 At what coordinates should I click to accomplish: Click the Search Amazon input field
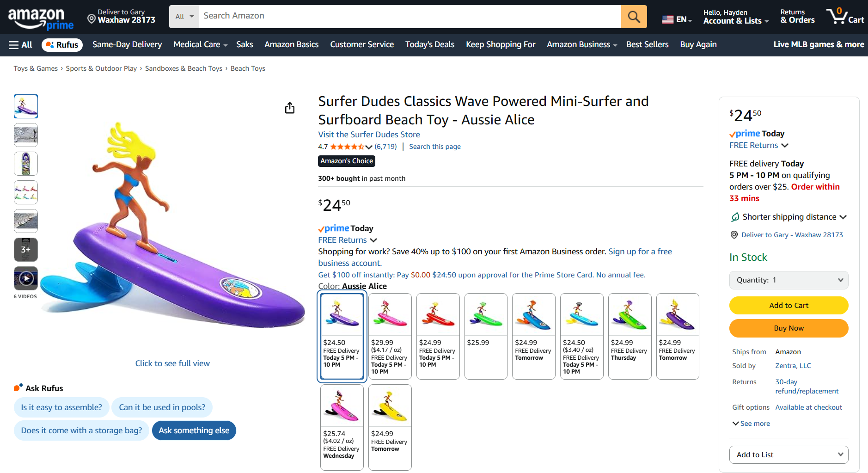410,16
